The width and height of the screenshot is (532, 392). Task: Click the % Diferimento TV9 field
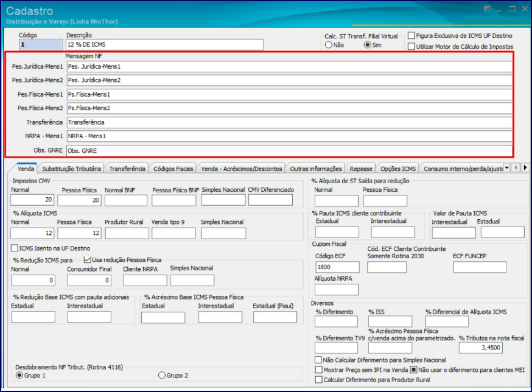336,348
